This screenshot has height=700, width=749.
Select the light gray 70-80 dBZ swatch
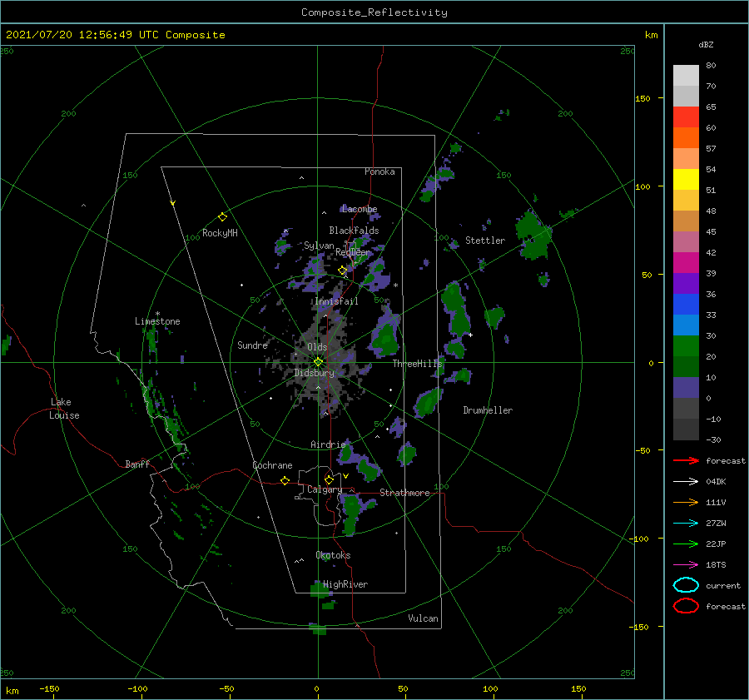[x=686, y=76]
